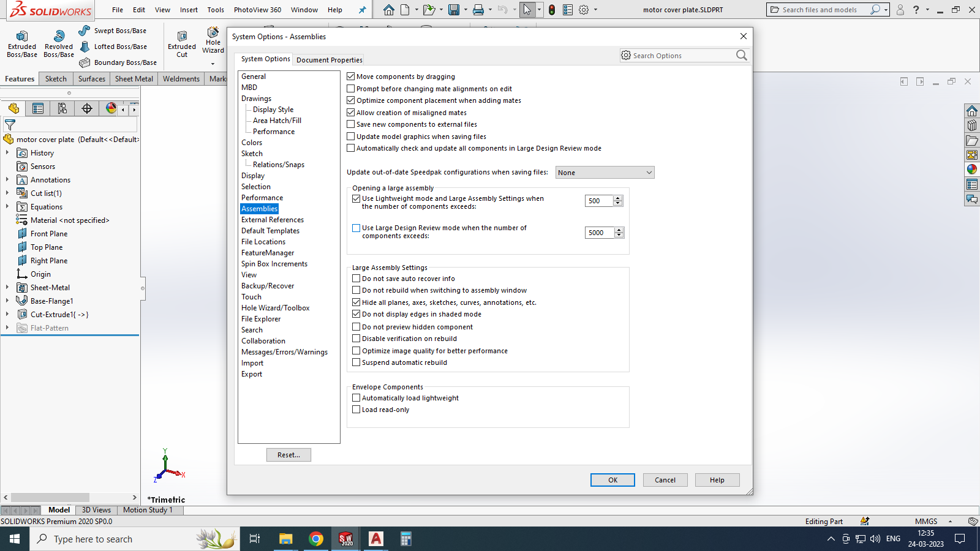
Task: Click the Search Options input field
Action: click(680, 55)
